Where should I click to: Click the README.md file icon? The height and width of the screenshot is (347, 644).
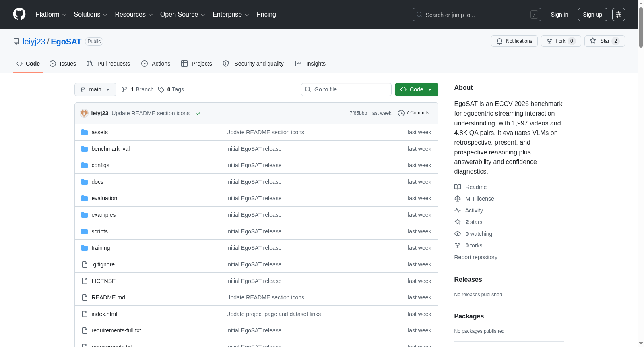point(85,297)
